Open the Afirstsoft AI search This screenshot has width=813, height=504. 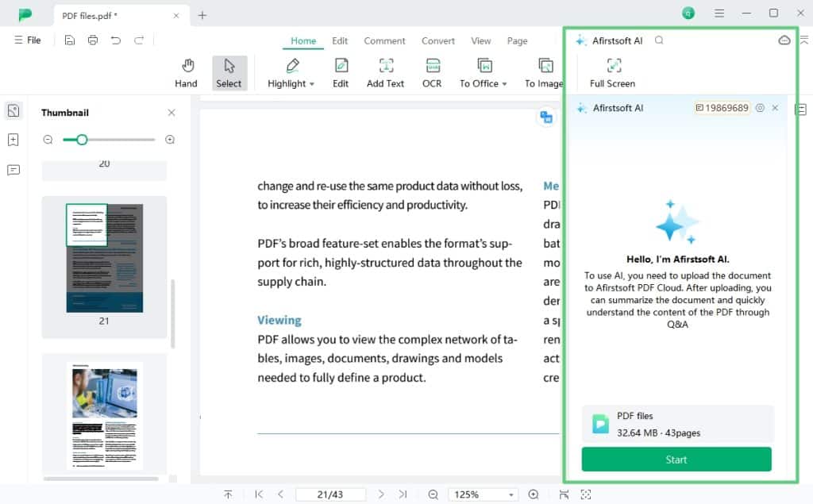(x=659, y=40)
